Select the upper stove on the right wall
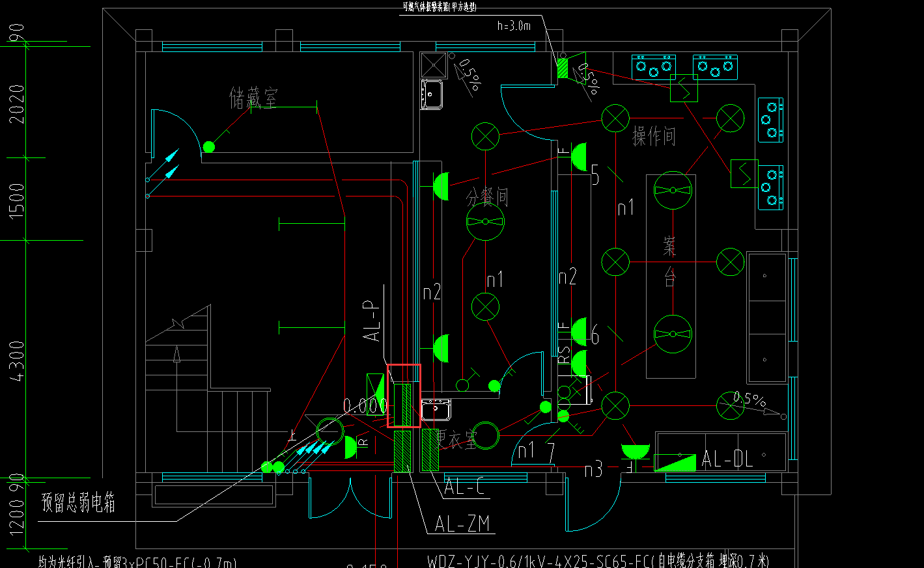The image size is (924, 568). click(771, 120)
